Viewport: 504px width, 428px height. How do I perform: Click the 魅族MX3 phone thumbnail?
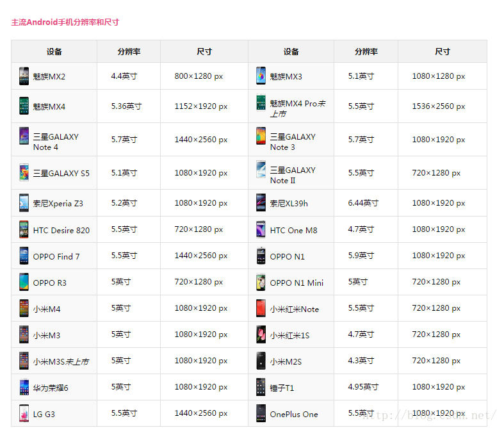click(261, 76)
